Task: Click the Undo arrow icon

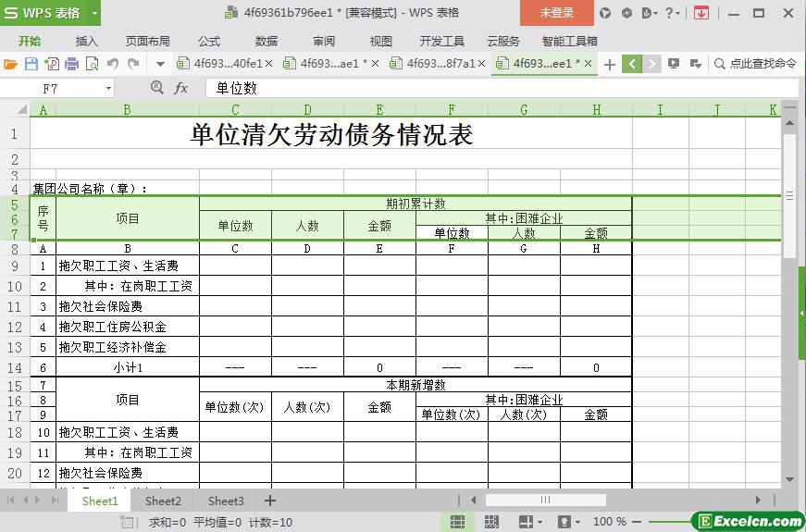Action: [x=113, y=64]
